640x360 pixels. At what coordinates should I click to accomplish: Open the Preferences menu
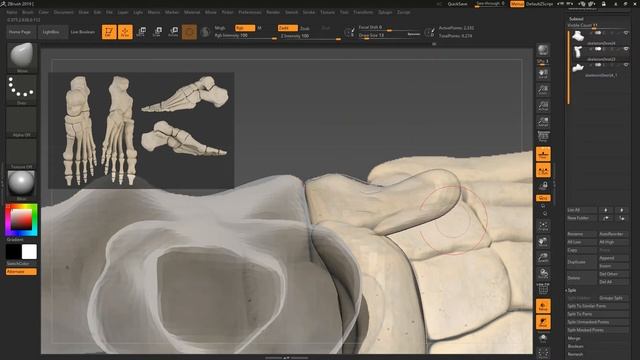coord(249,12)
